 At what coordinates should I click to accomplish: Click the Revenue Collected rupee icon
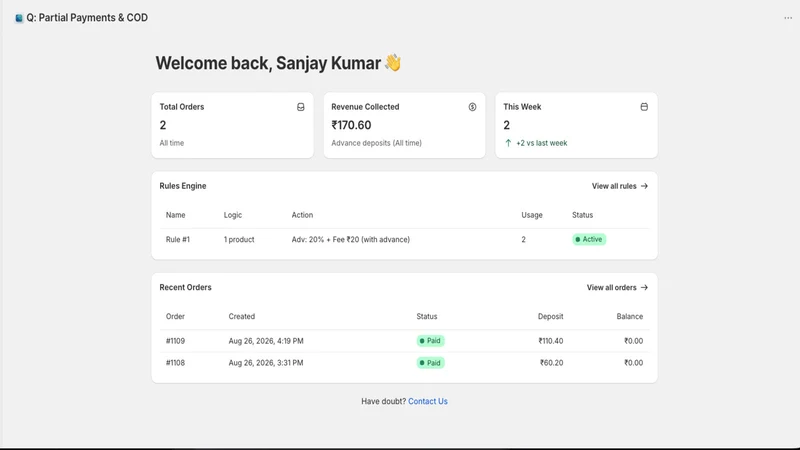pos(472,107)
